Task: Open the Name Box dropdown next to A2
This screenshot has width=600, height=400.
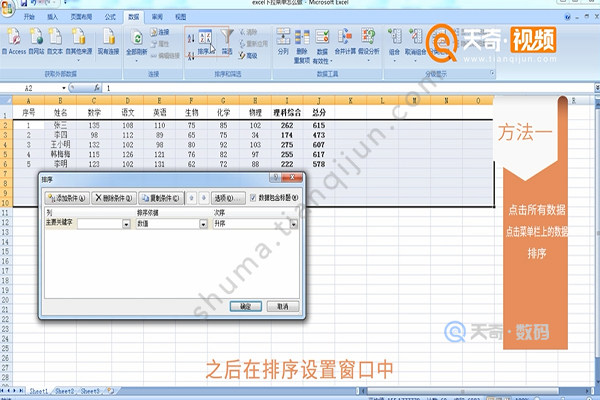Action: tap(64, 88)
